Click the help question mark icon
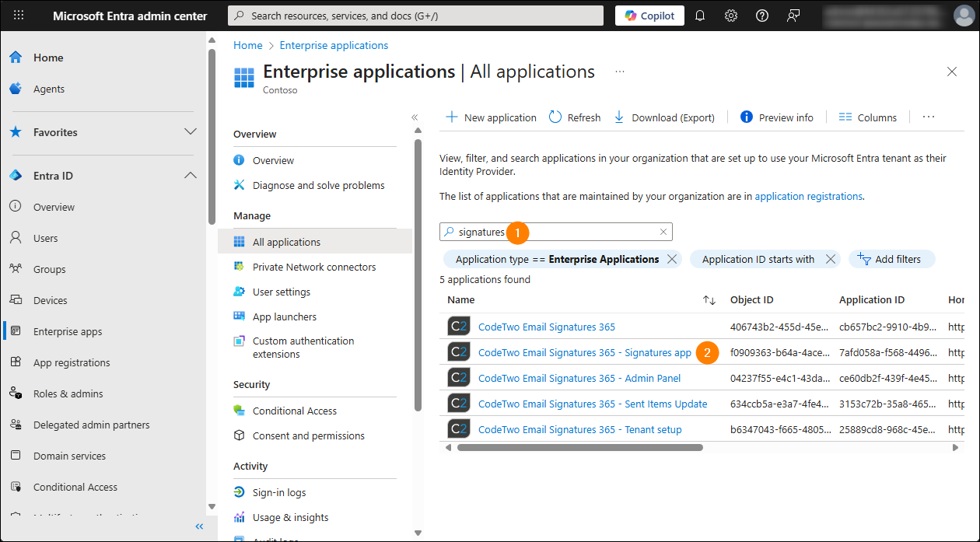 (762, 16)
